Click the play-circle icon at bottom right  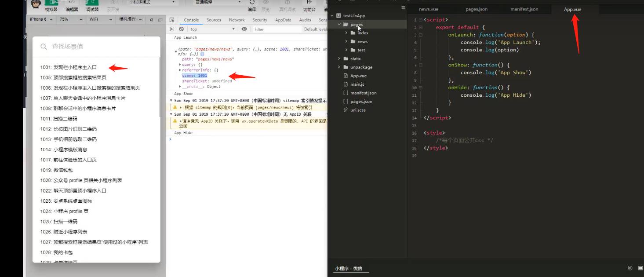point(630,268)
